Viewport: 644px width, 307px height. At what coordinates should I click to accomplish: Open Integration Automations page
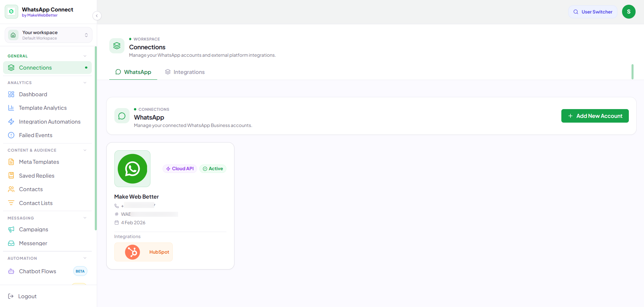point(47,122)
